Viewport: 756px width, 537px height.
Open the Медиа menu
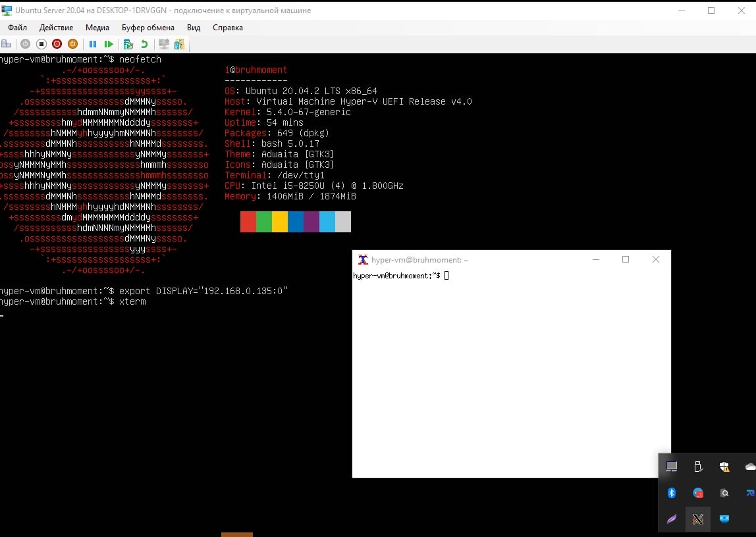coord(97,28)
